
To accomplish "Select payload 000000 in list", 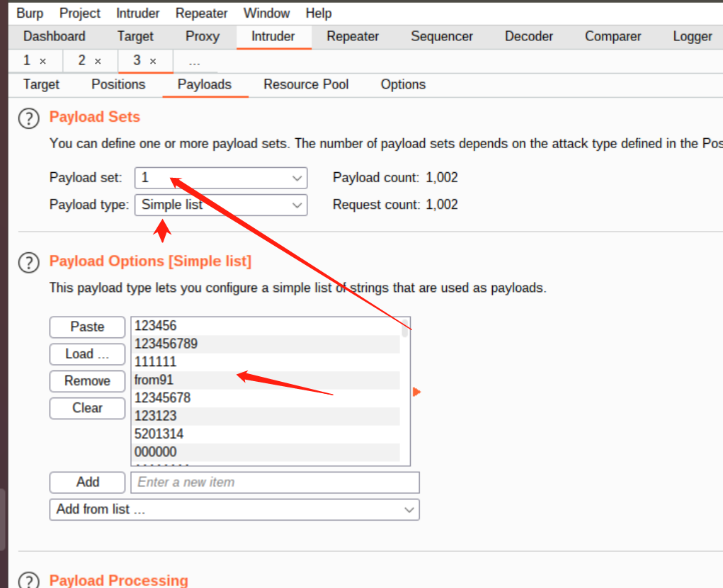I will click(266, 452).
